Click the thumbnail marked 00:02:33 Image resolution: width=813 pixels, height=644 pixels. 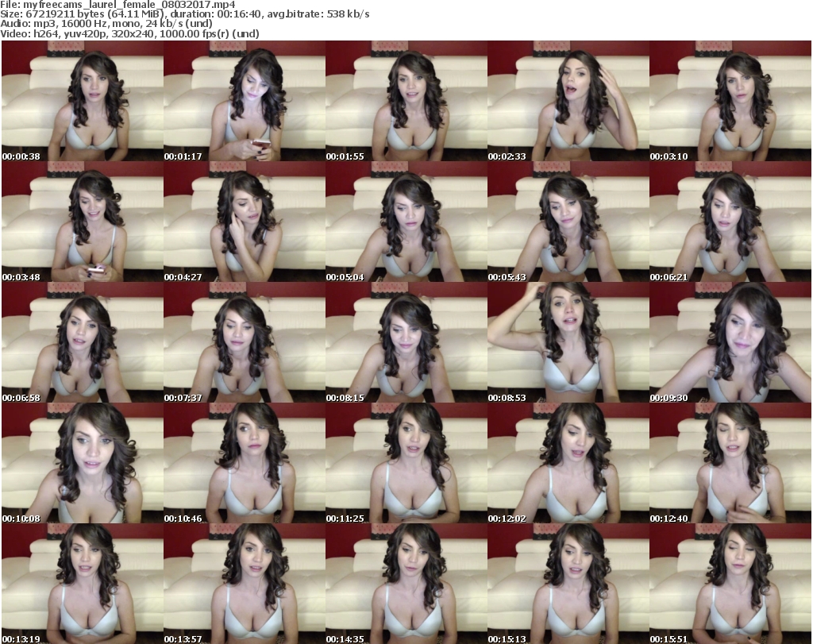pyautogui.click(x=568, y=101)
